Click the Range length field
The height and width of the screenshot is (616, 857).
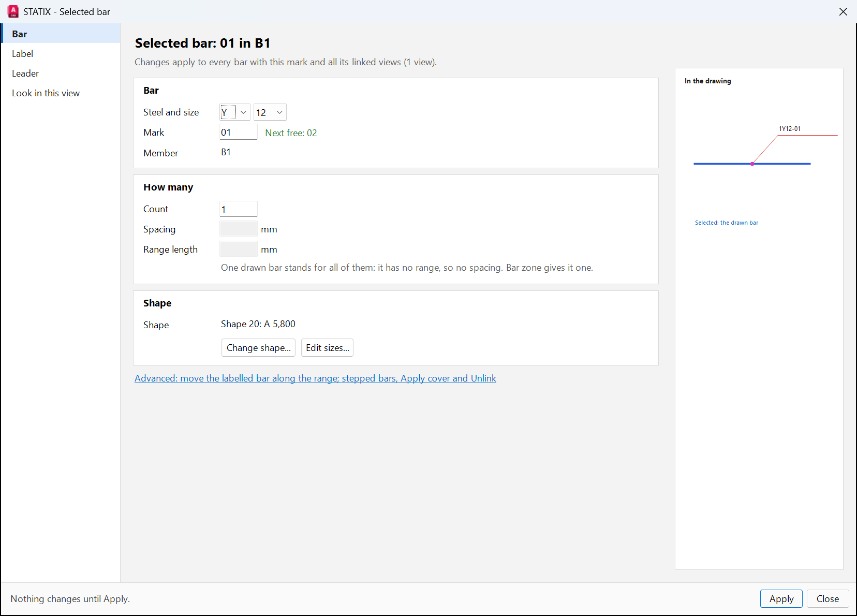point(239,249)
